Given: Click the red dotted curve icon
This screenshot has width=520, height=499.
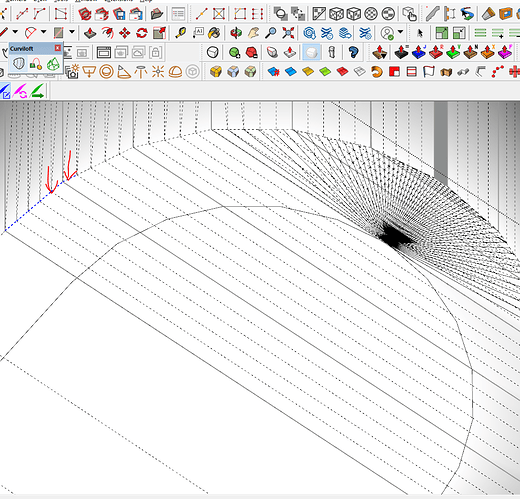Looking at the screenshot, I should tap(498, 72).
